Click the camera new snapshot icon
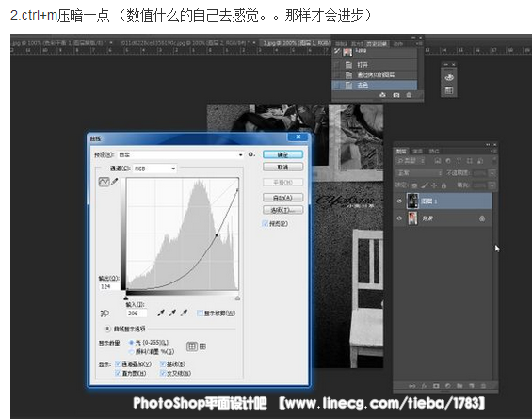Image resolution: width=532 pixels, height=419 pixels. pos(396,95)
